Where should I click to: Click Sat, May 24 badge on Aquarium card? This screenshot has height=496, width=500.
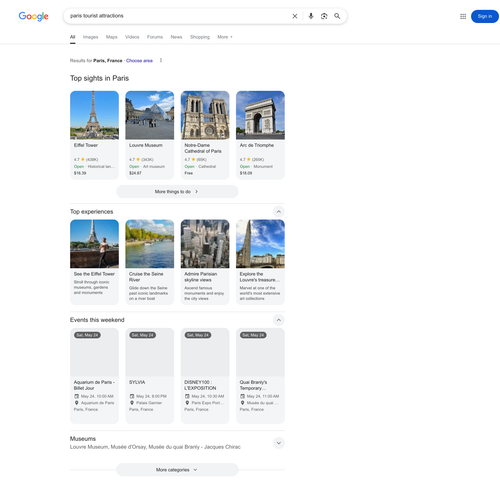[87, 335]
